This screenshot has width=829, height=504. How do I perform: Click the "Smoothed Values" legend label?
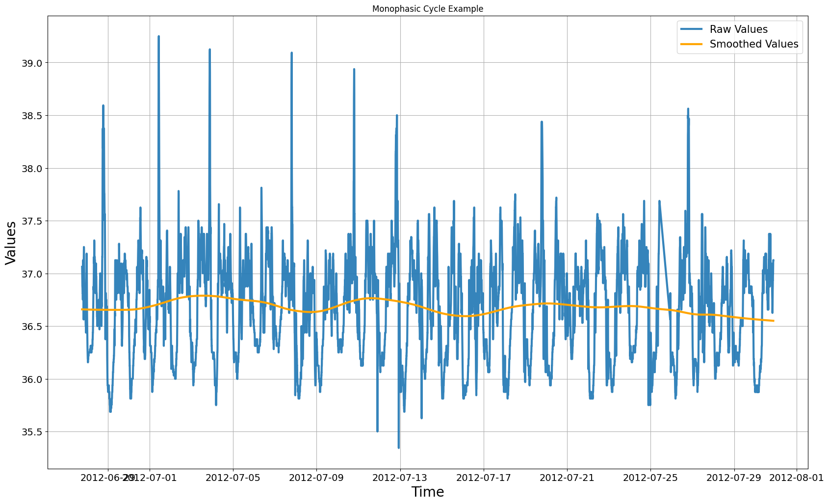click(754, 44)
